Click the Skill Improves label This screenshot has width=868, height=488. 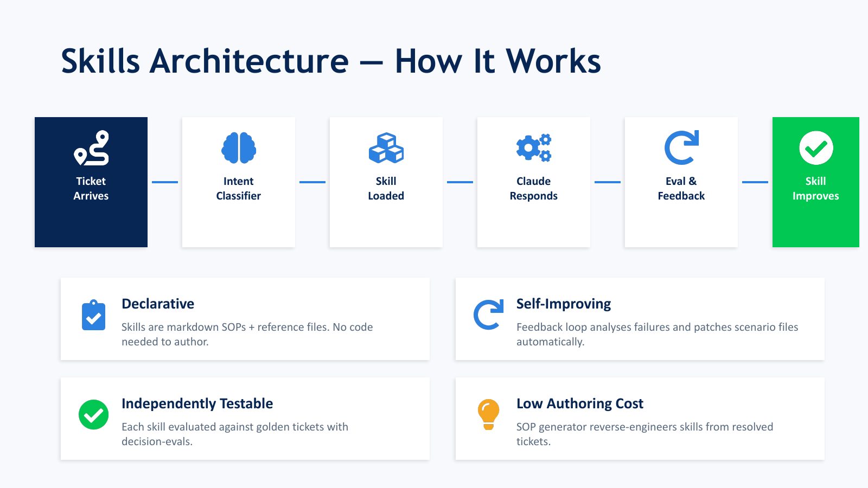816,188
